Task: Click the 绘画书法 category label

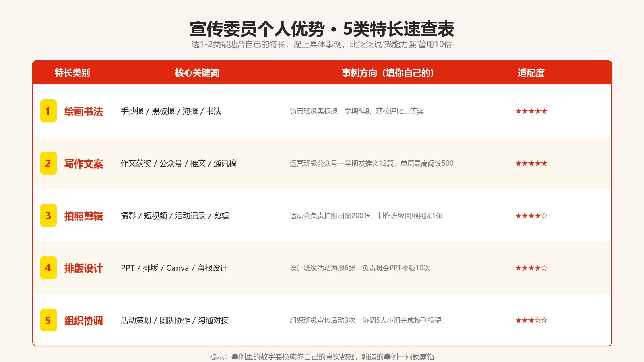Action: tap(84, 111)
